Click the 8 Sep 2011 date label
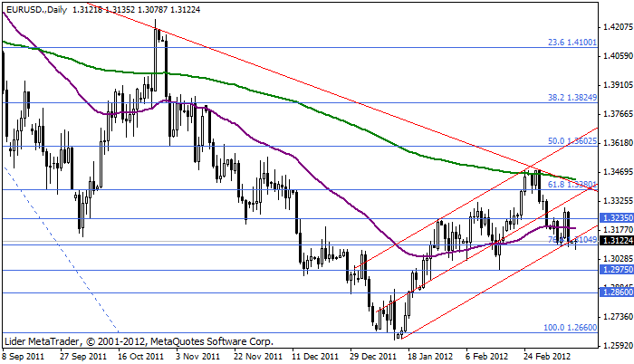Screen dimensions: 634x364 [23, 357]
